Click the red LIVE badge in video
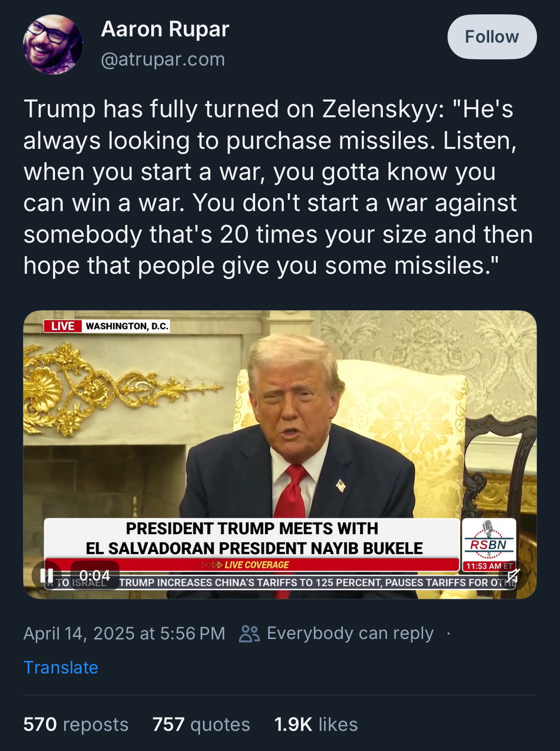The image size is (560, 751). click(x=63, y=326)
